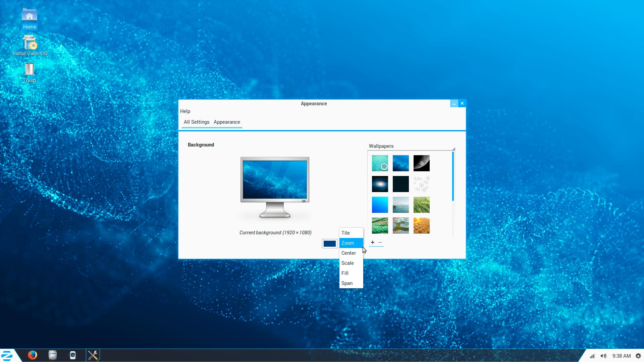Click the volume icon in system tray

tap(603, 356)
